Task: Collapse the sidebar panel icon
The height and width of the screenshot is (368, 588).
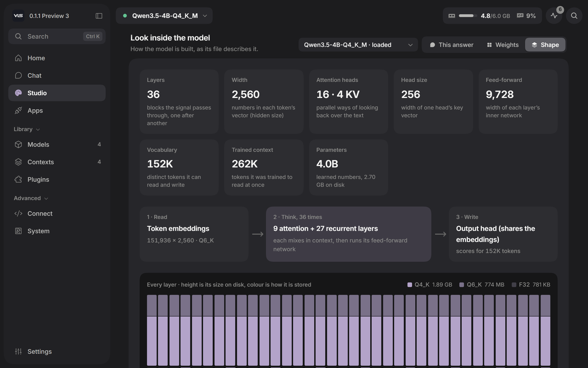Action: [x=99, y=16]
